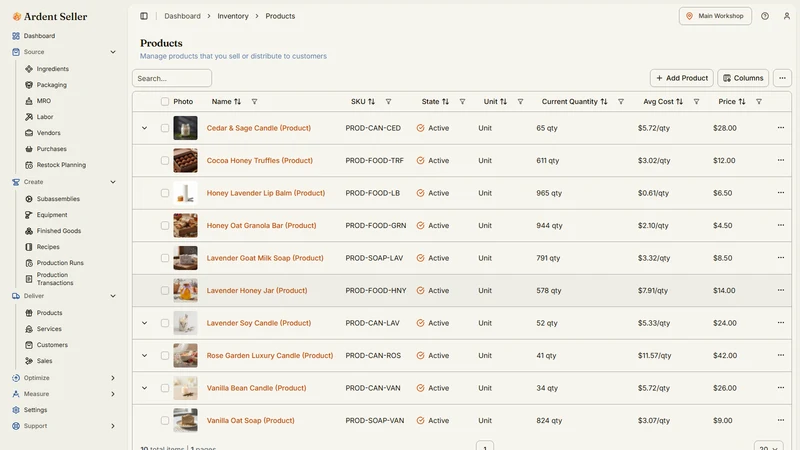Check the Cocoa Honey Truffles row
This screenshot has height=450, width=800.
pyautogui.click(x=165, y=160)
